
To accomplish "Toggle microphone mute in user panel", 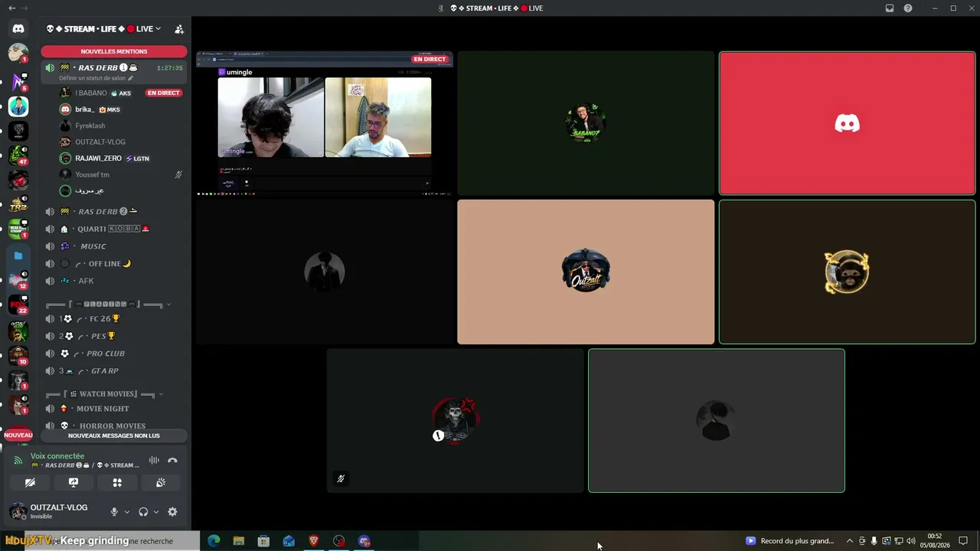I will 114,512.
